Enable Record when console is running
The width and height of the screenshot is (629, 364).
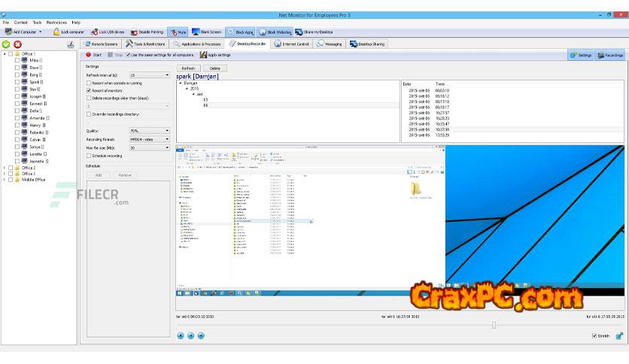[89, 83]
